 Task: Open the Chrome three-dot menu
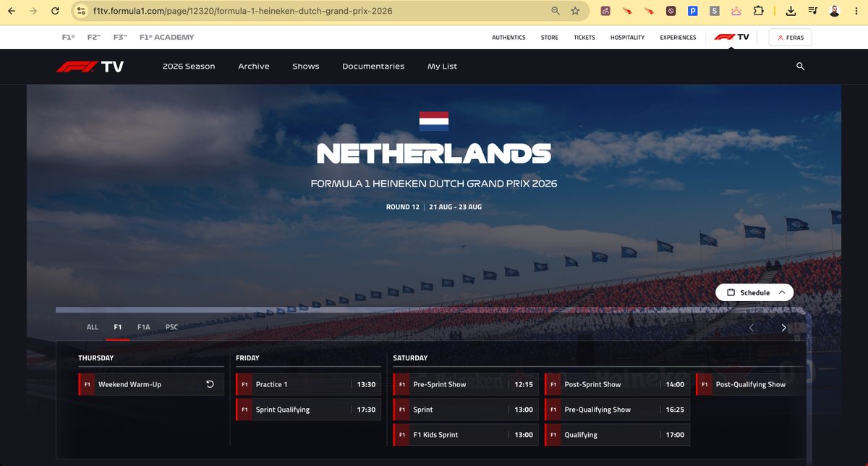856,11
